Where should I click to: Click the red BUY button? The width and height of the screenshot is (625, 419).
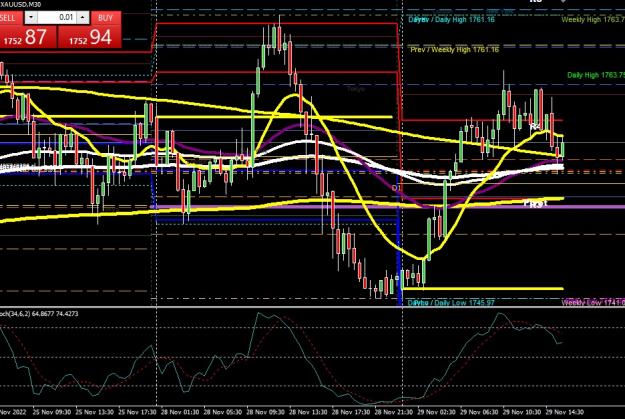click(106, 18)
